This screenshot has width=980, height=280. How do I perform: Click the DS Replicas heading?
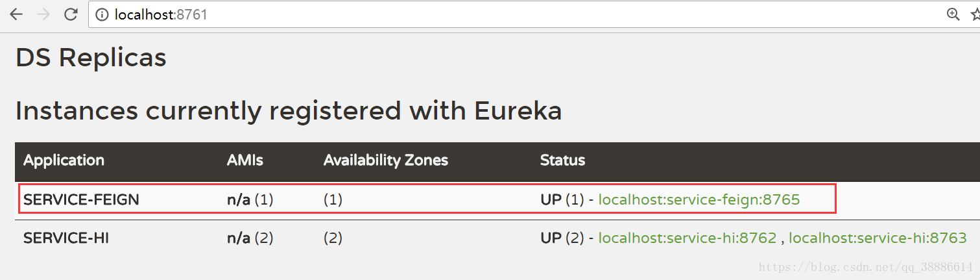(x=91, y=58)
